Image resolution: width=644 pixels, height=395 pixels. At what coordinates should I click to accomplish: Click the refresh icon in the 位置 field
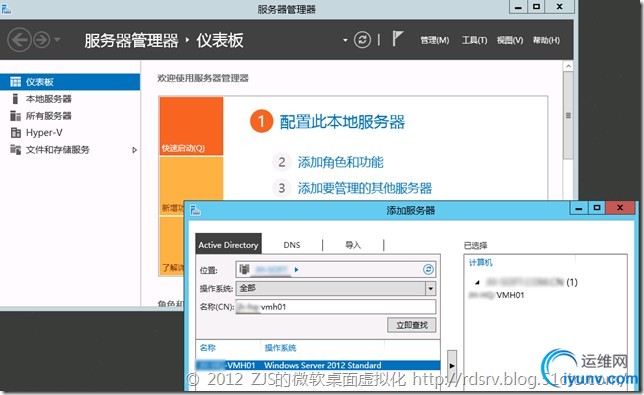point(428,269)
